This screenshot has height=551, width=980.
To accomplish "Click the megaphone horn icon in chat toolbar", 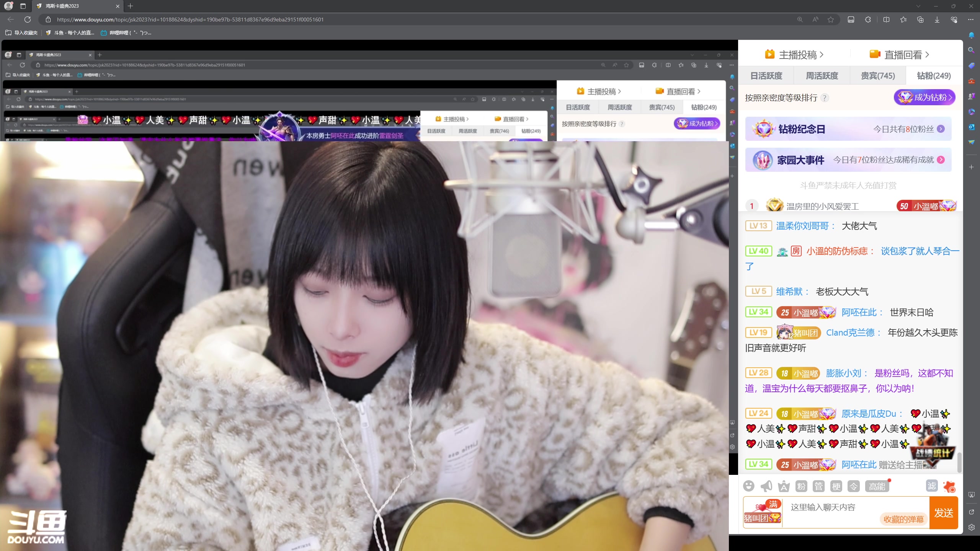I will click(x=766, y=486).
